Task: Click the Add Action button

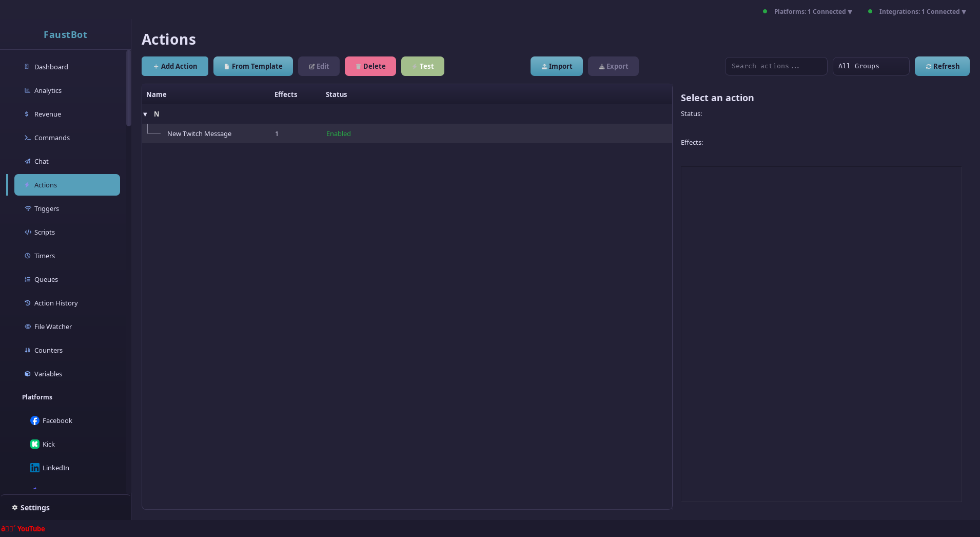Action: pyautogui.click(x=174, y=66)
